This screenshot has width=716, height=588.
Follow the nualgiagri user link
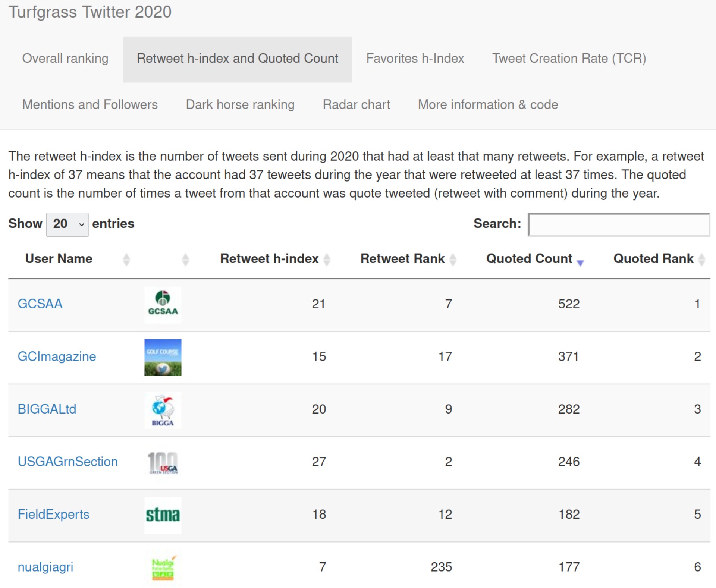click(x=45, y=567)
